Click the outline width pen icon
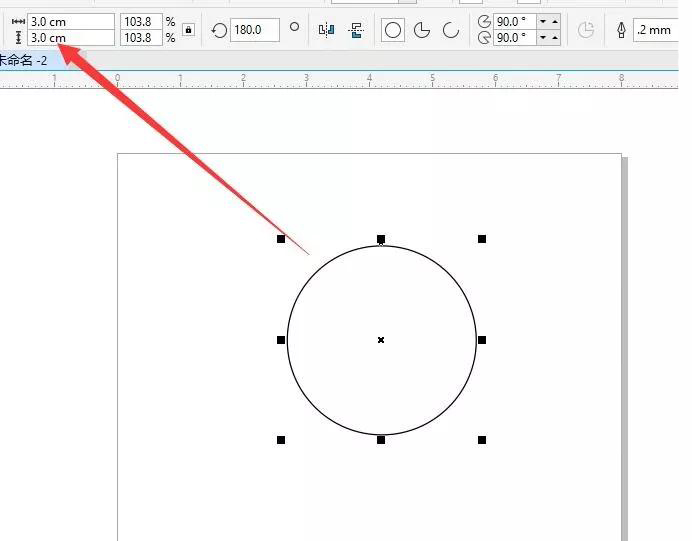The height and width of the screenshot is (541, 692). pos(621,30)
